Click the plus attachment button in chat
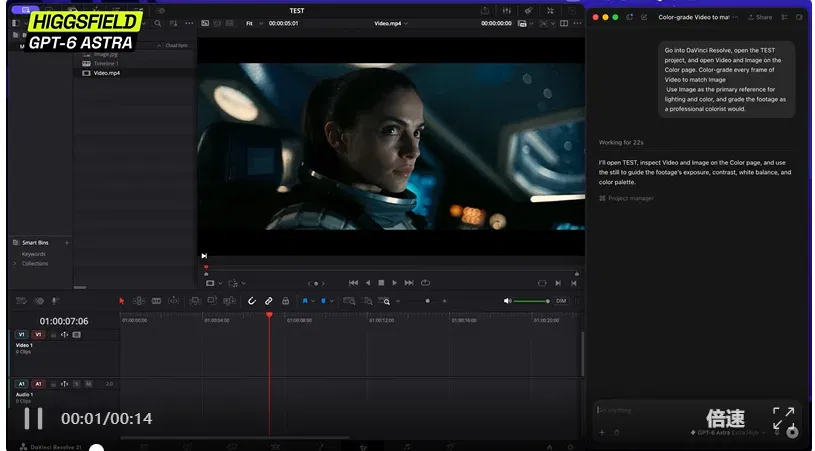The image size is (815, 451). coord(602,432)
